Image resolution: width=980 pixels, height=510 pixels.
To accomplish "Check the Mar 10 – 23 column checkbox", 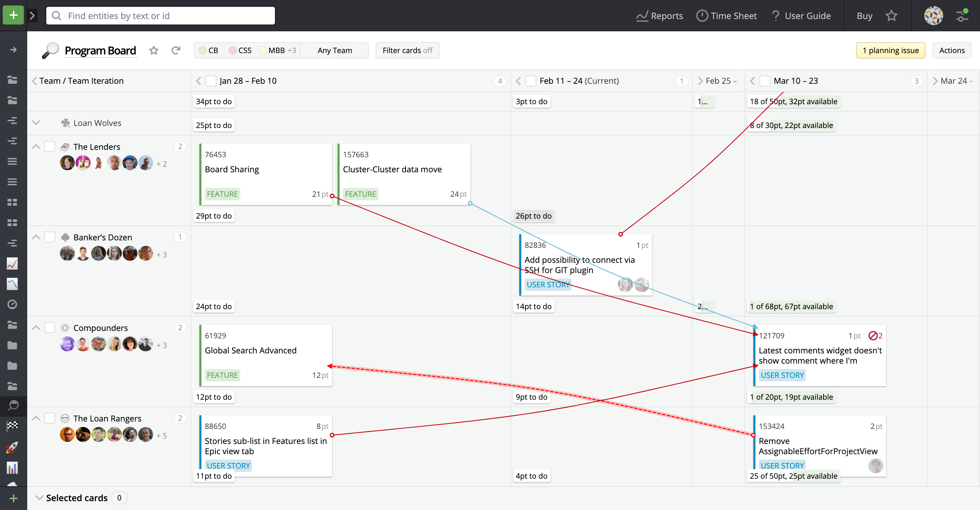I will [765, 81].
